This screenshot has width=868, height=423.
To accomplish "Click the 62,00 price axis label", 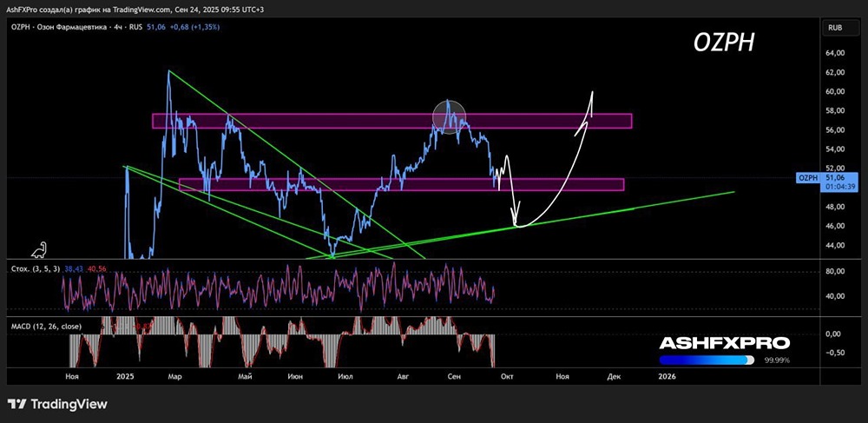I will tap(834, 73).
